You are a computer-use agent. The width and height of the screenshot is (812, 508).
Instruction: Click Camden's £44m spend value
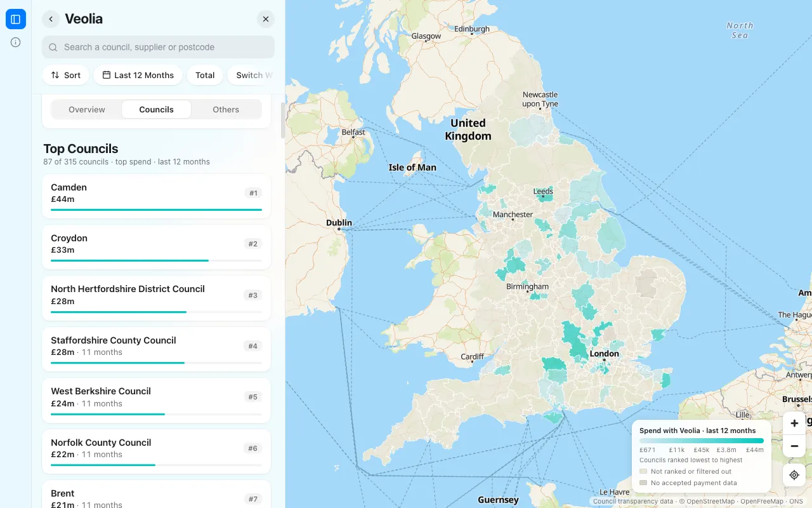point(63,199)
